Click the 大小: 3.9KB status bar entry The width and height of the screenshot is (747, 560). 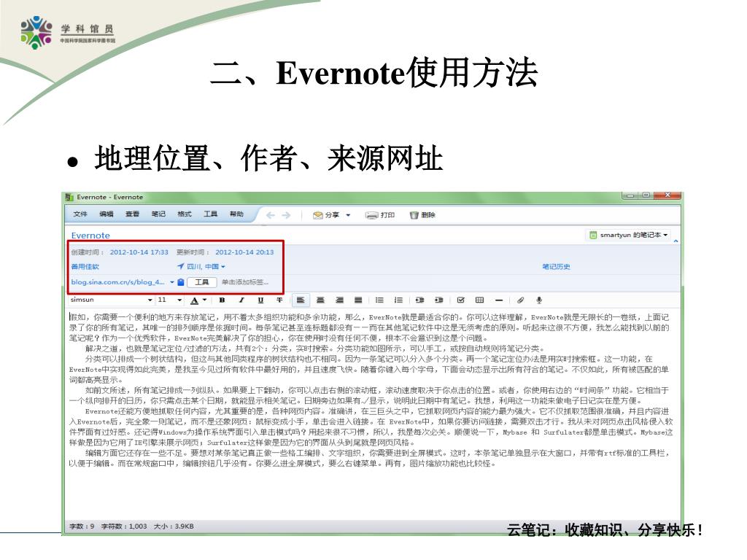[x=174, y=526]
